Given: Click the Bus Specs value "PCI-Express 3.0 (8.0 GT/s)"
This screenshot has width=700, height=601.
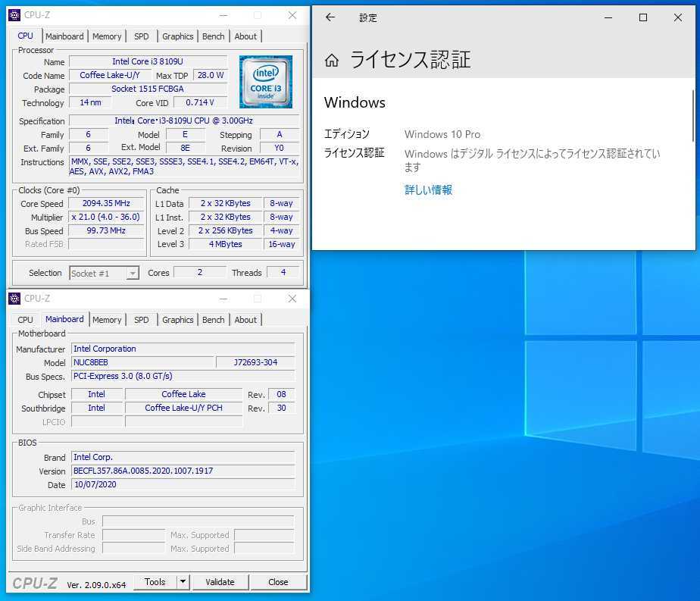Looking at the screenshot, I should coord(183,376).
